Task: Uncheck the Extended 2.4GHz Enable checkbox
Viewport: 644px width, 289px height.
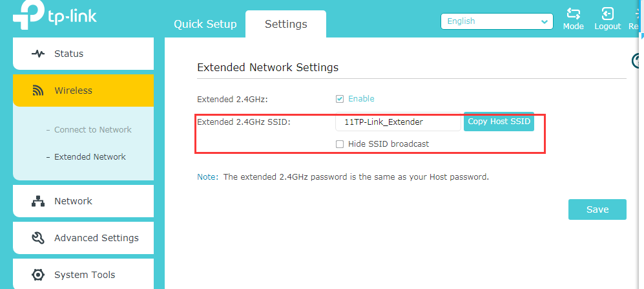Action: click(340, 99)
